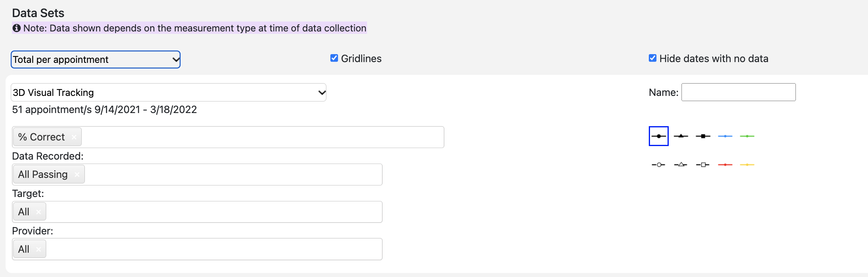The image size is (868, 277).
Task: Choose the yellow line style
Action: pyautogui.click(x=747, y=165)
